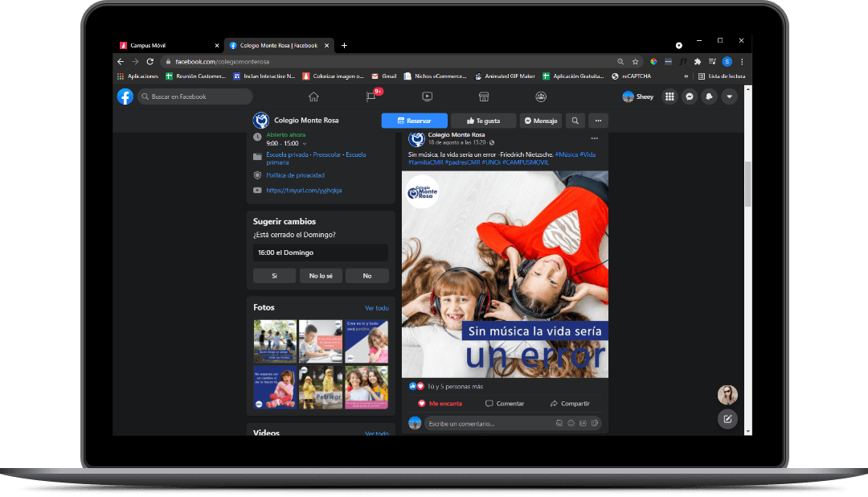Image resolution: width=868 pixels, height=497 pixels.
Task: Click the page's vertical scrollbar thumb
Action: click(x=748, y=183)
